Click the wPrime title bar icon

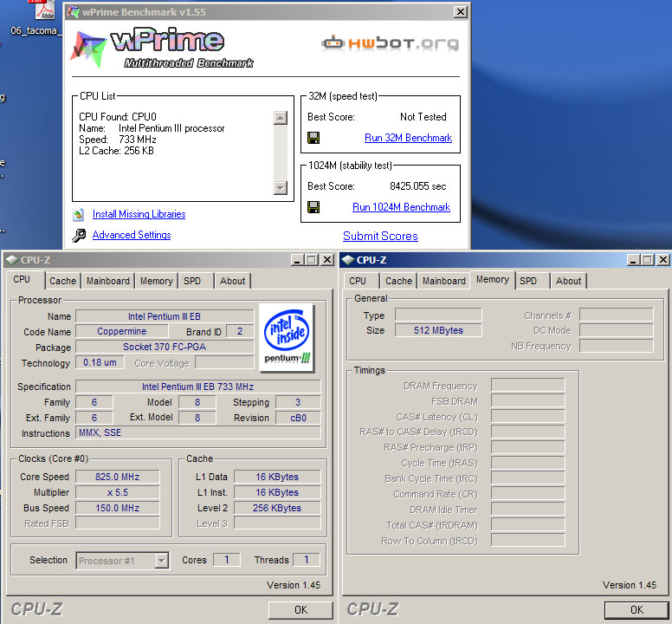(x=73, y=12)
